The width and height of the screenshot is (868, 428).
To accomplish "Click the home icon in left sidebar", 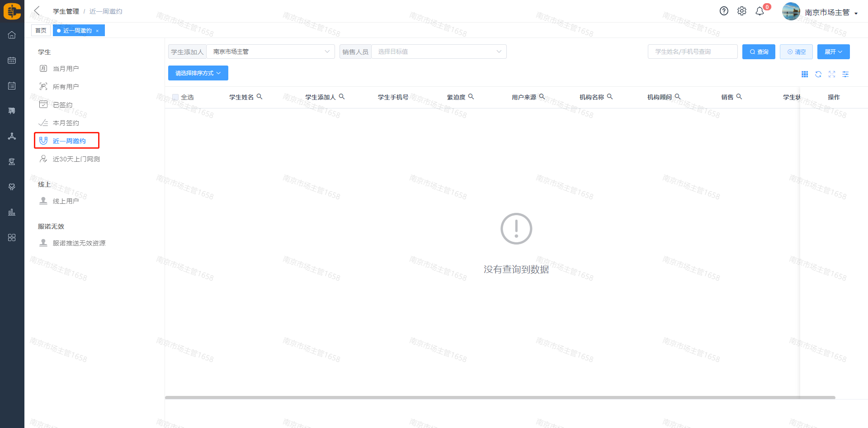I will tap(12, 35).
